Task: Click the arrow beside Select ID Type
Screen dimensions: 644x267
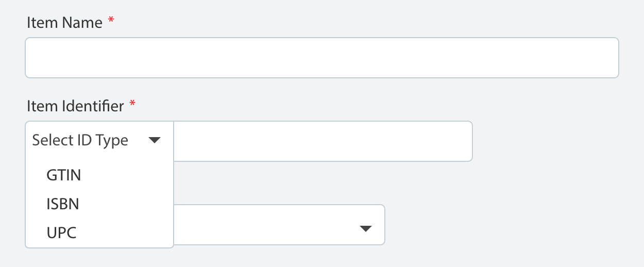Action: [x=155, y=140]
